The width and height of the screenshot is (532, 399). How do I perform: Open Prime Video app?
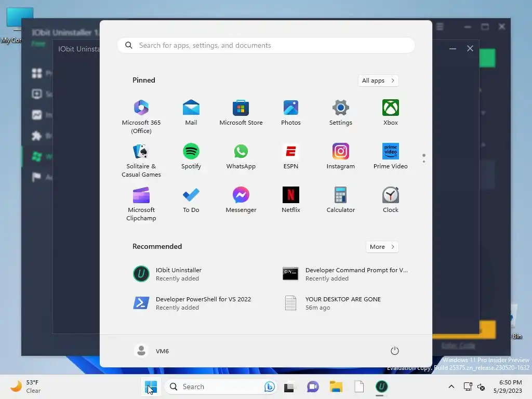click(x=391, y=156)
